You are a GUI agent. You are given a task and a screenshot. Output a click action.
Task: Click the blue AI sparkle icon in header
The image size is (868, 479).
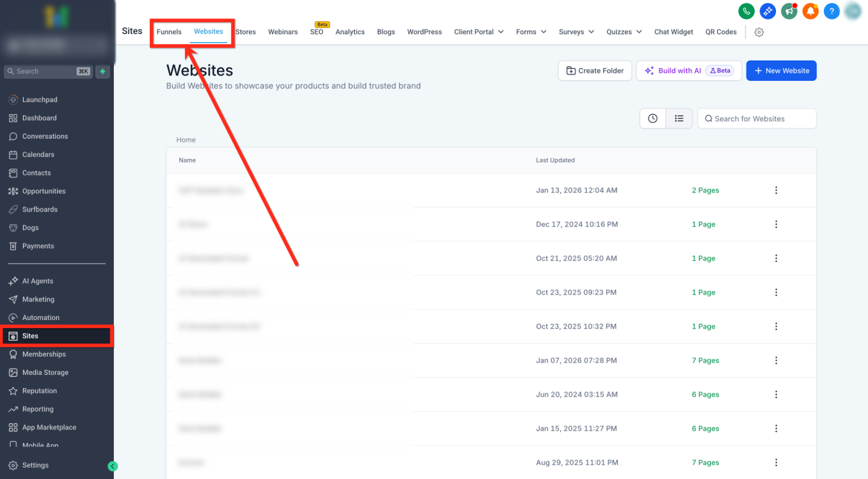click(x=767, y=11)
